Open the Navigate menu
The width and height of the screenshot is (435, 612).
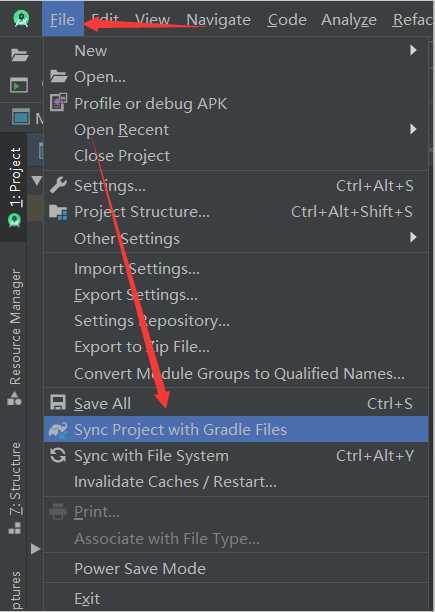218,20
